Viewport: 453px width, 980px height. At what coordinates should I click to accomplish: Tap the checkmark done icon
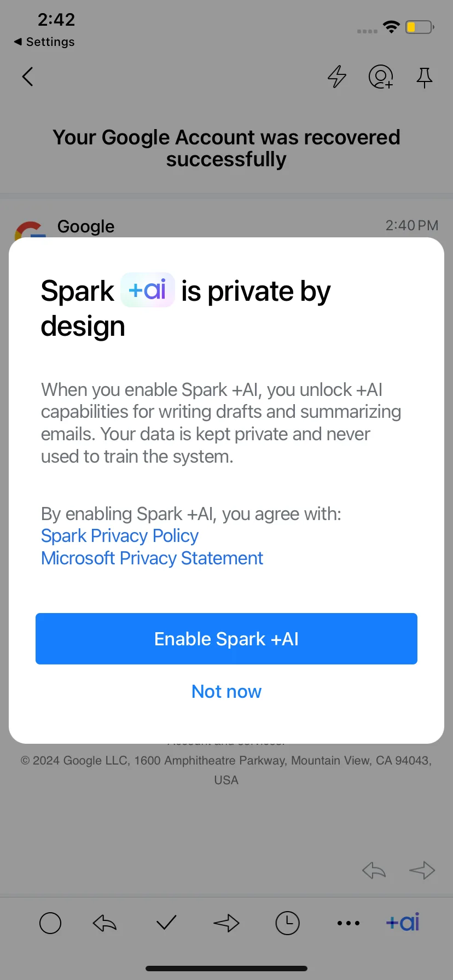(x=166, y=923)
